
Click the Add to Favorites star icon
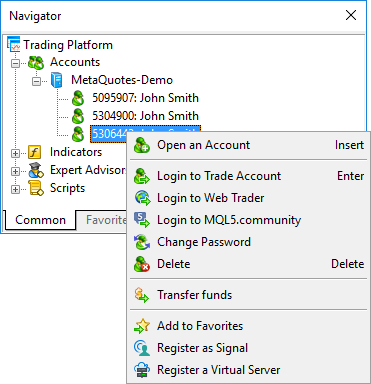tap(142, 326)
